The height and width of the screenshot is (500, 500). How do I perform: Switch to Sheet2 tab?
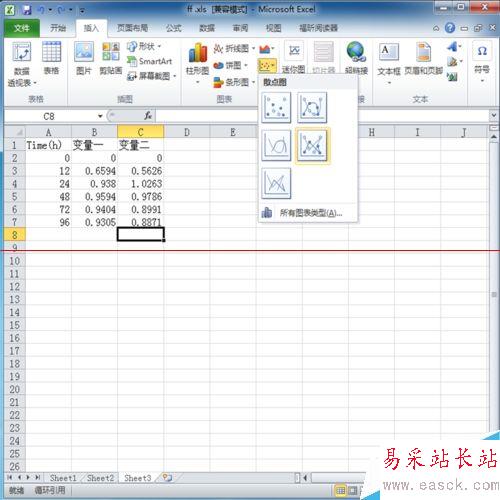tap(100, 478)
